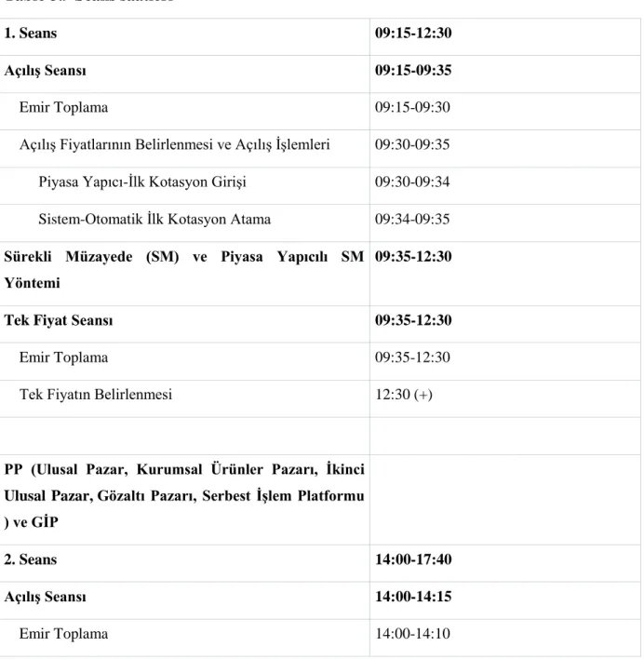This screenshot has height=660, width=644.
Task: Click the '2. Seans' row label
Action: (31, 559)
